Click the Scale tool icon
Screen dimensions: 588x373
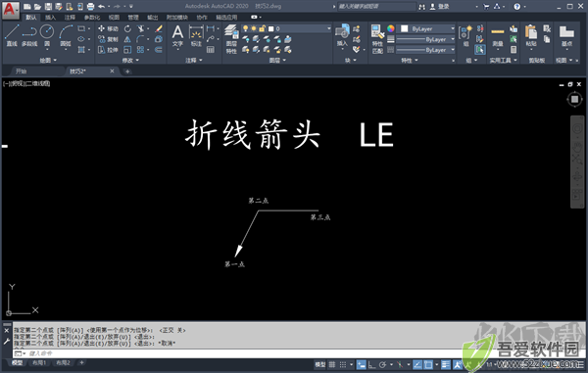coord(127,49)
